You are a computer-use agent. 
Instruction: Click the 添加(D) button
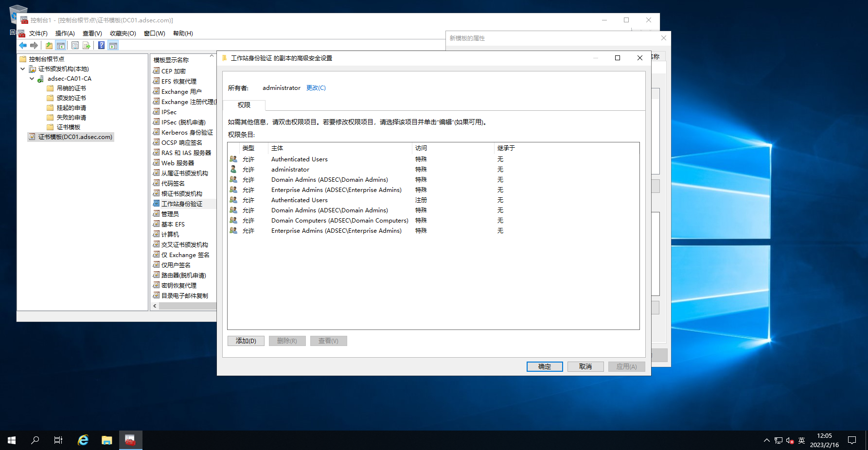click(246, 341)
